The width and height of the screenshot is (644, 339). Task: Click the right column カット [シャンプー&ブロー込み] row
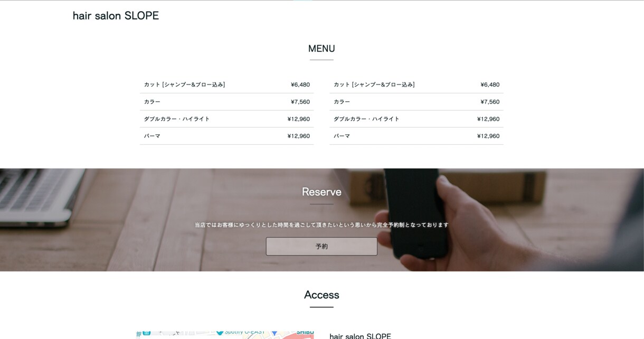[416, 84]
